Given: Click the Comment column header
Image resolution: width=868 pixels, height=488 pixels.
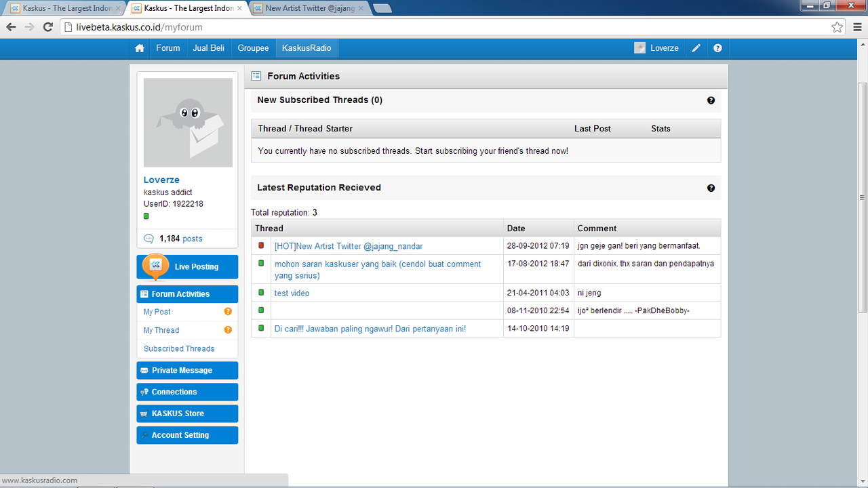Looking at the screenshot, I should click(x=648, y=228).
